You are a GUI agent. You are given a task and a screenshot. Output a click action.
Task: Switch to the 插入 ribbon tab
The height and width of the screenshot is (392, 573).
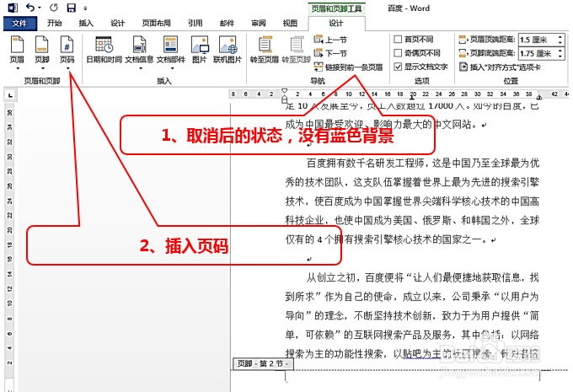point(86,23)
